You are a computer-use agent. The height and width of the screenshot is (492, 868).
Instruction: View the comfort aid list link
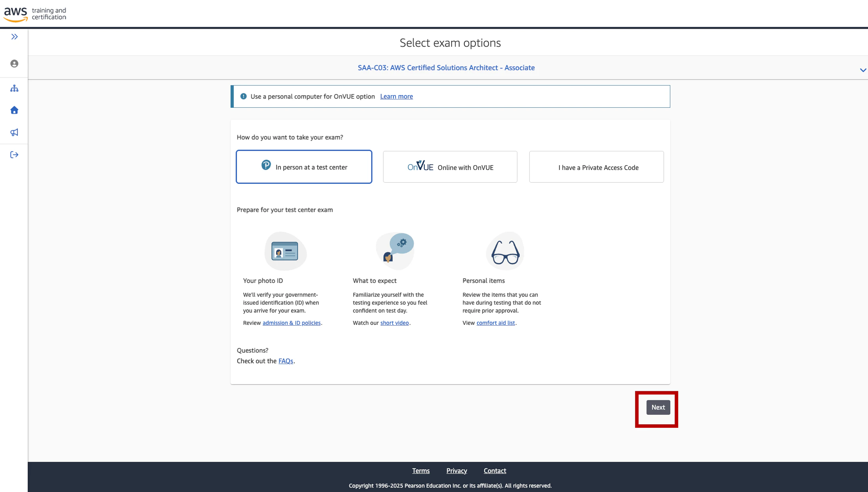coord(496,323)
